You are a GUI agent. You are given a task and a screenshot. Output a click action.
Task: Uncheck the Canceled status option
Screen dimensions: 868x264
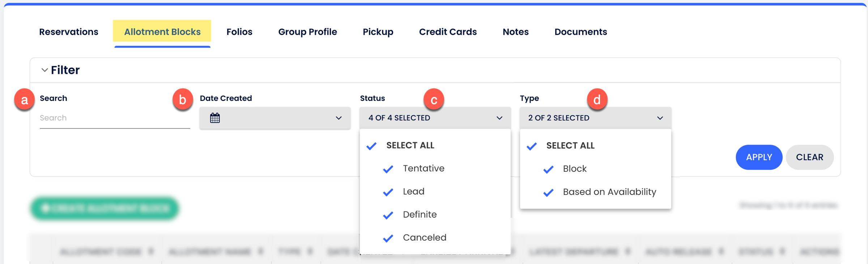pos(388,238)
